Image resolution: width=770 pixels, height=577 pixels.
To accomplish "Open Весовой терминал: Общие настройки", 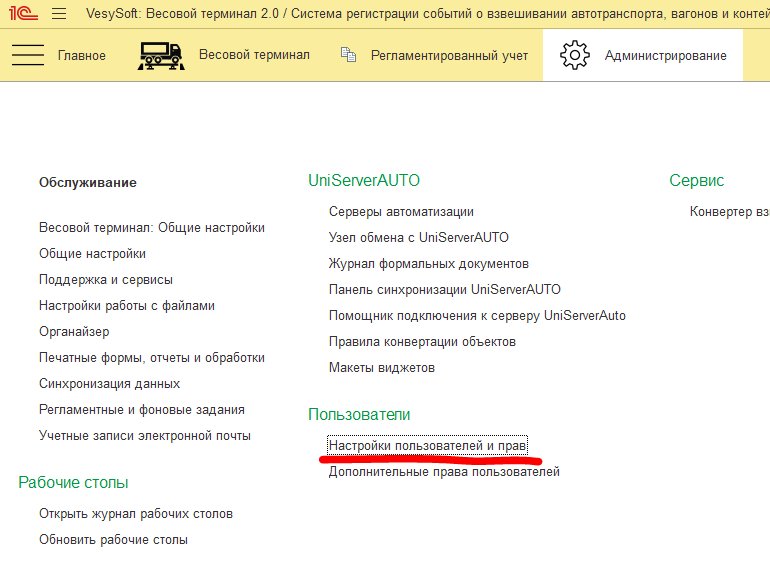I will (x=152, y=228).
